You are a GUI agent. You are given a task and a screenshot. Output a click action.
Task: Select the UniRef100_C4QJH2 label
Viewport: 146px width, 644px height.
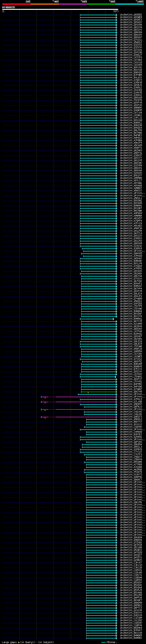[131, 412]
